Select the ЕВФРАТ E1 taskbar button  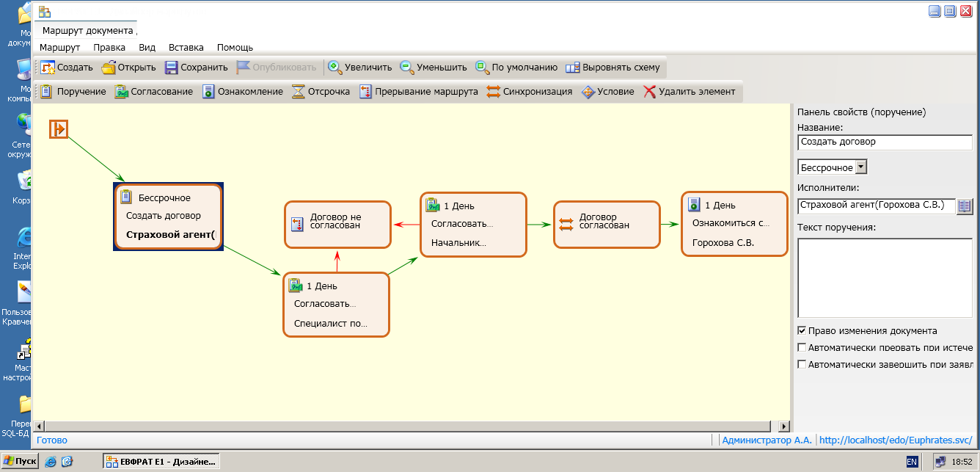[161, 461]
